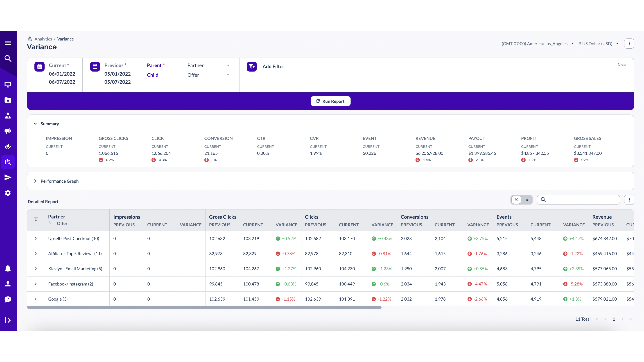Click the Run Report button
644x362 pixels.
coord(330,101)
